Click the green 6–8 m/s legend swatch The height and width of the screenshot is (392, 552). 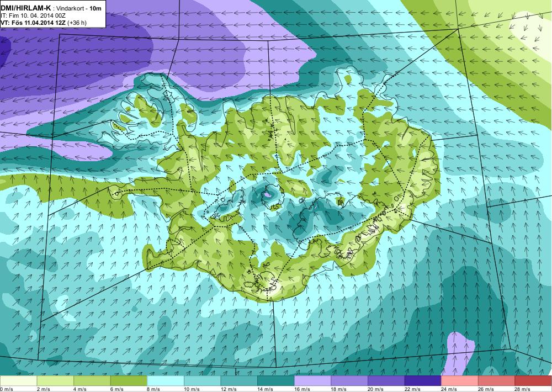pos(129,381)
